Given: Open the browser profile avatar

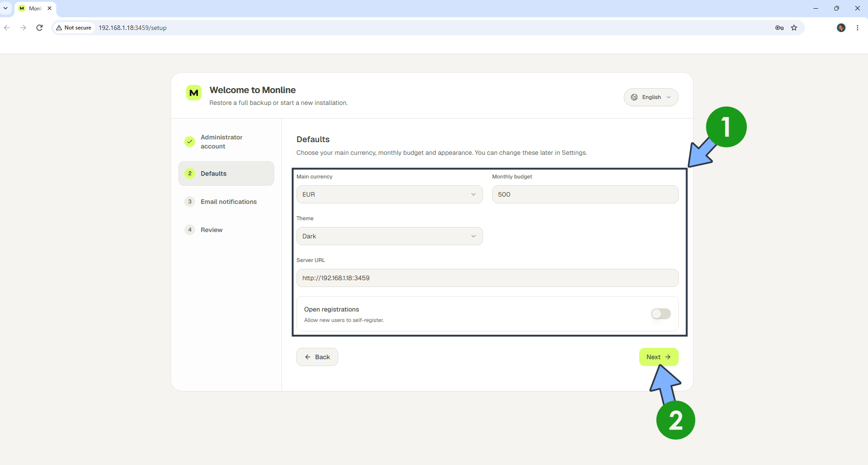Looking at the screenshot, I should tap(841, 28).
